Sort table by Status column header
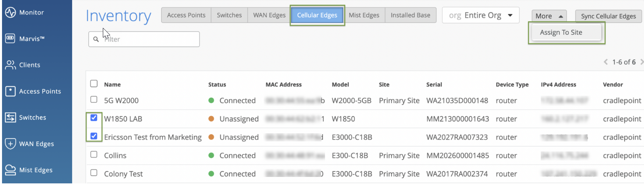The height and width of the screenshot is (185, 644). click(x=217, y=84)
